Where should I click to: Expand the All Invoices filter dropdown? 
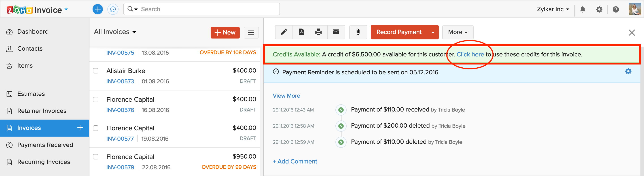click(115, 32)
